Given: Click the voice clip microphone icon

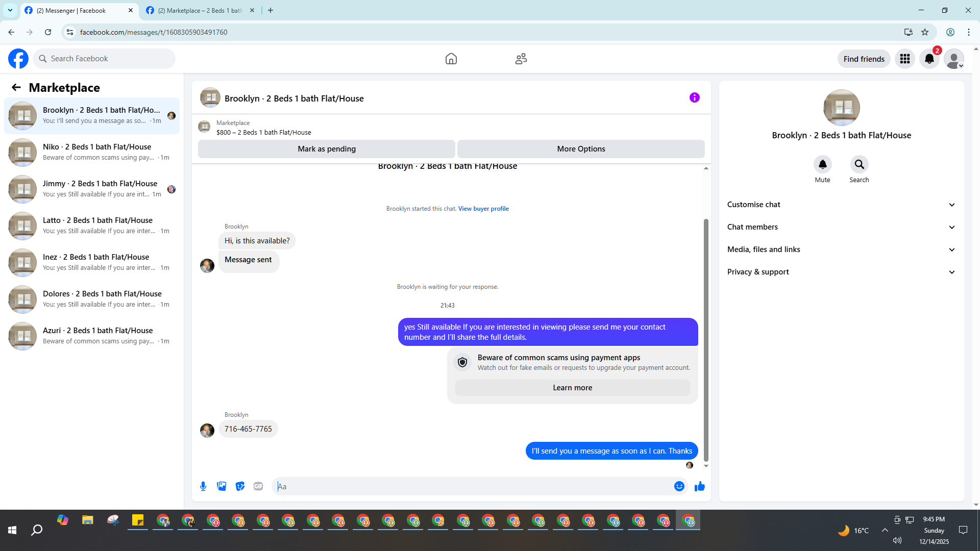Looking at the screenshot, I should [203, 486].
